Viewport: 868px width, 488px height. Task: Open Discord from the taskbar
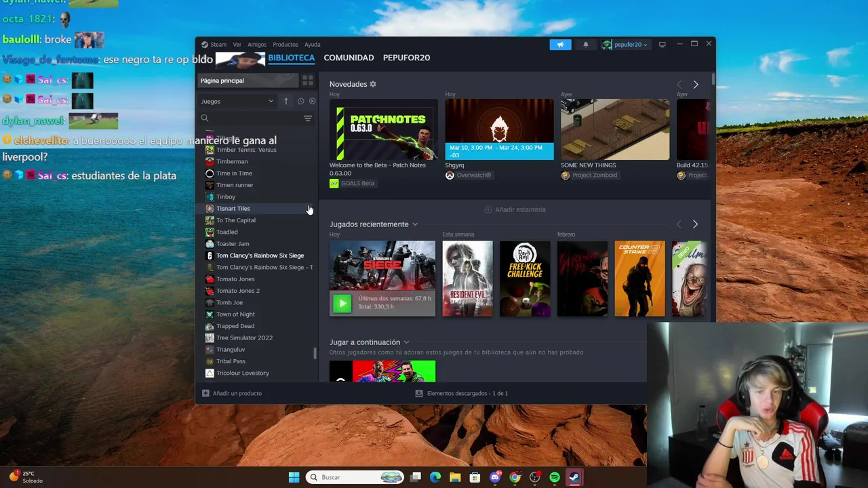pos(495,477)
